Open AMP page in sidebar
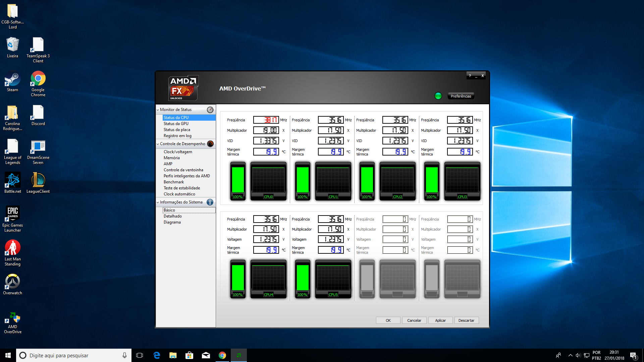This screenshot has width=644, height=362. click(x=168, y=164)
